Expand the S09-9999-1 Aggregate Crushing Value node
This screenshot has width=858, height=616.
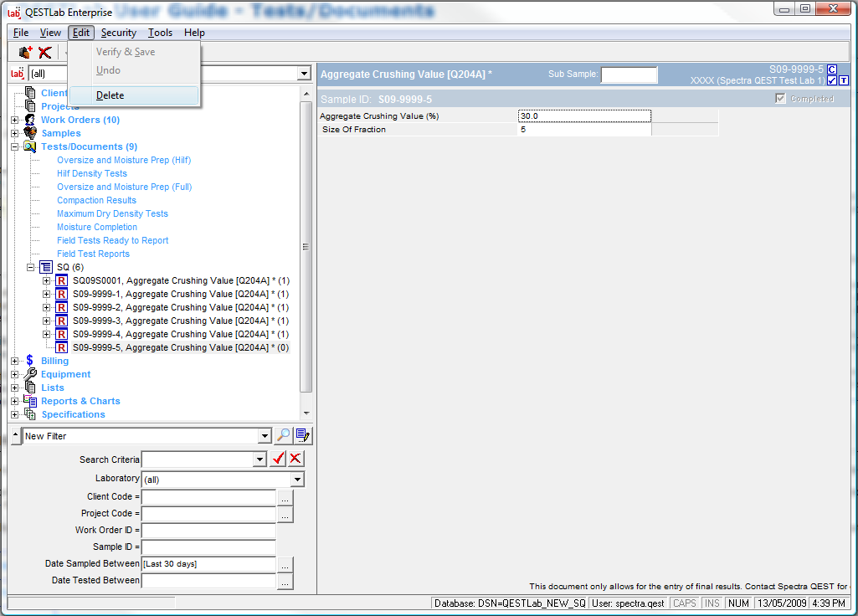47,294
